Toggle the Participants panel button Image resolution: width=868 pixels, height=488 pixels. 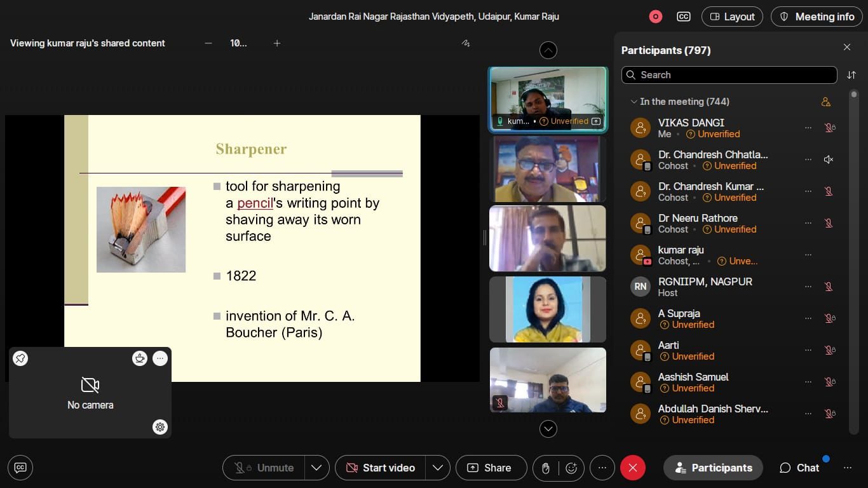coord(713,468)
